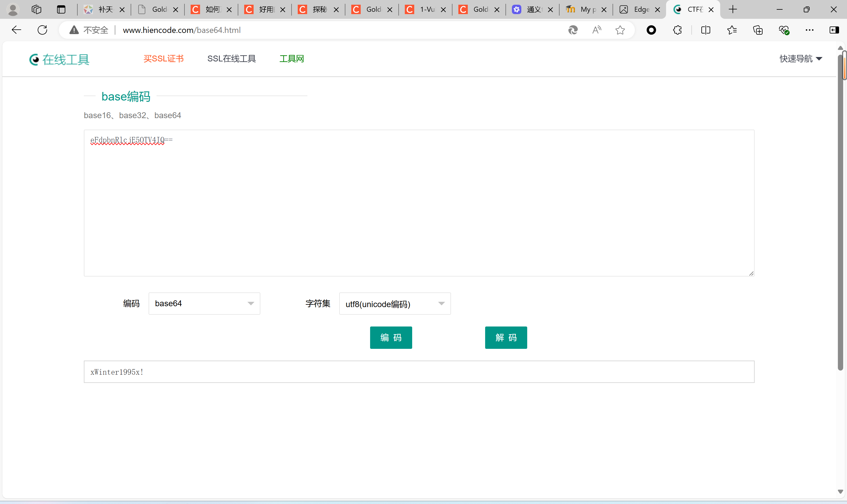Image resolution: width=847 pixels, height=504 pixels.
Task: Open the tab actions menu icon
Action: point(61,9)
